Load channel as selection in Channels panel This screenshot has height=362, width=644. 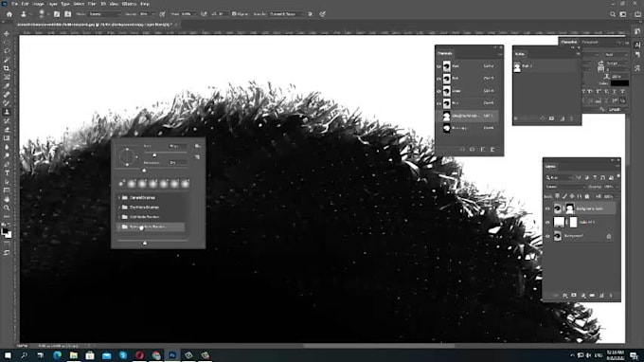click(x=462, y=149)
